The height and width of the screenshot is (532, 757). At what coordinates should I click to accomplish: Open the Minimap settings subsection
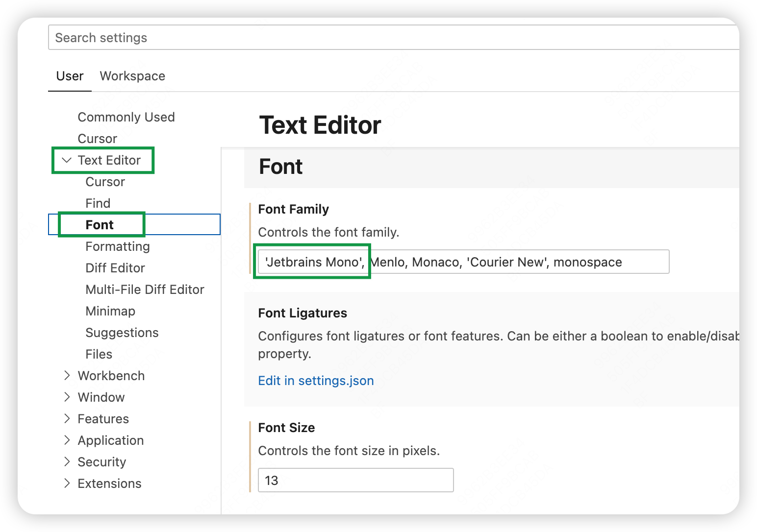click(110, 311)
